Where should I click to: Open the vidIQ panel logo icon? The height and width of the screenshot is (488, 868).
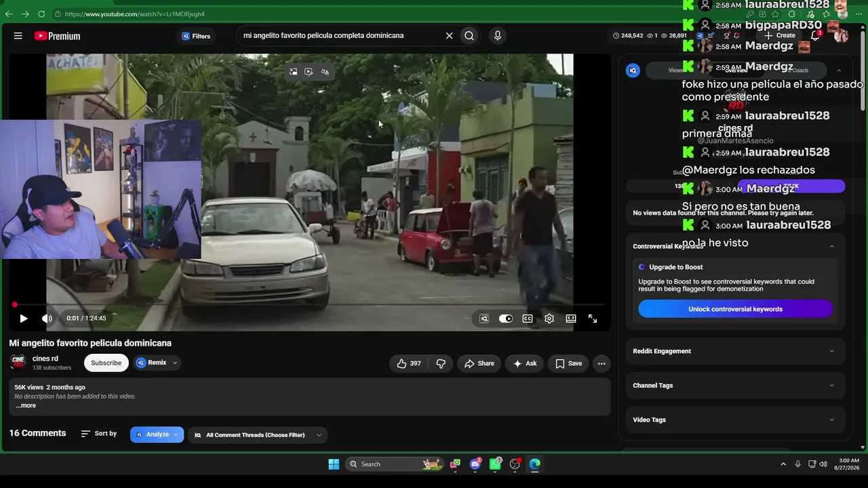click(633, 70)
